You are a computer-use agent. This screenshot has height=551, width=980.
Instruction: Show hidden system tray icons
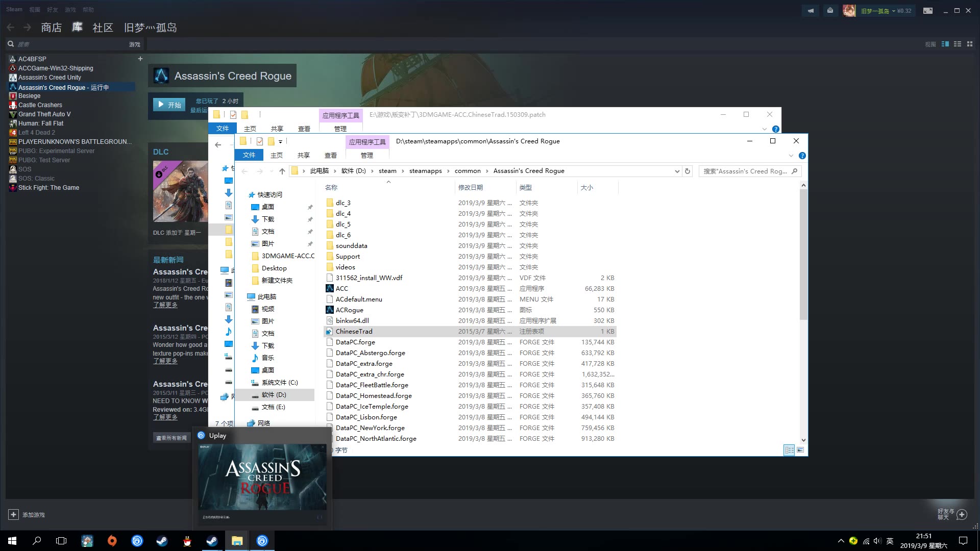tap(841, 541)
